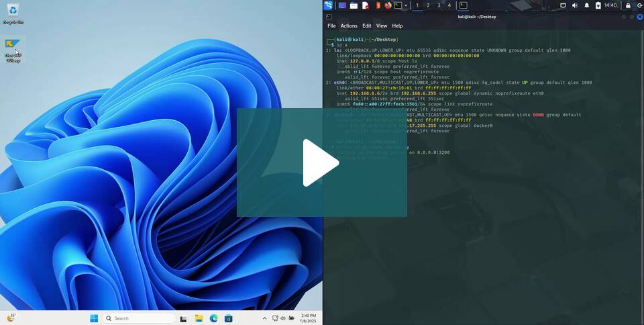This screenshot has height=325, width=644.
Task: Play the video with the center play button
Action: click(321, 162)
